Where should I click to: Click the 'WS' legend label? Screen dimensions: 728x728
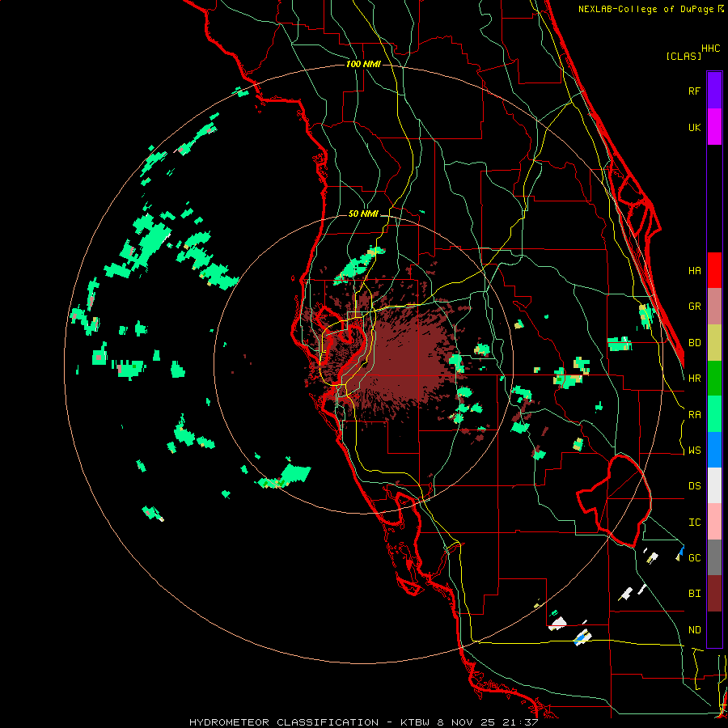click(x=694, y=451)
